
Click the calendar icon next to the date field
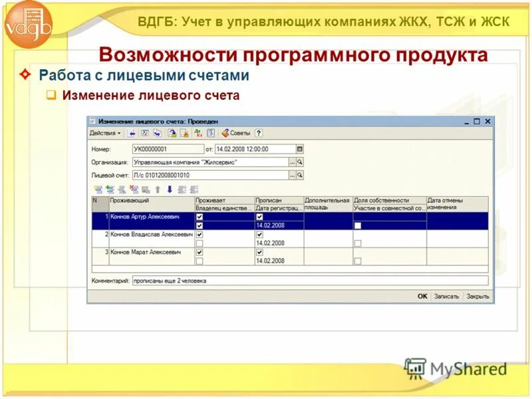300,148
